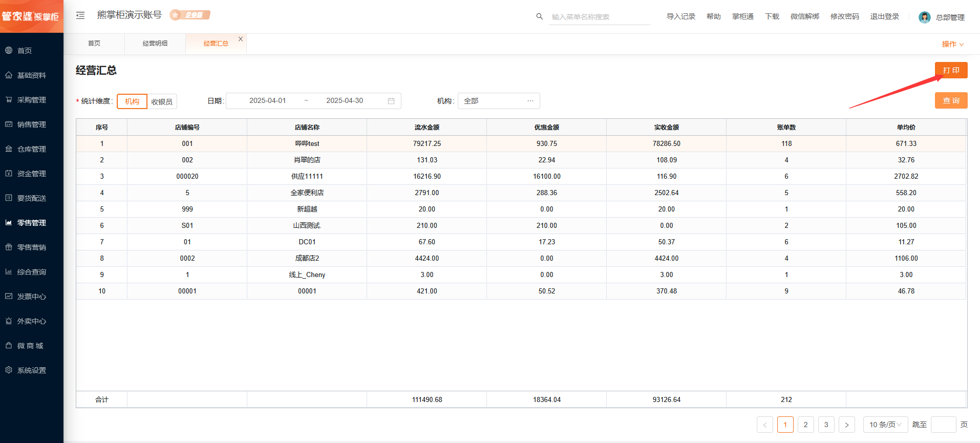Open 零售管理 in the sidebar
The height and width of the screenshot is (443, 980).
[32, 223]
